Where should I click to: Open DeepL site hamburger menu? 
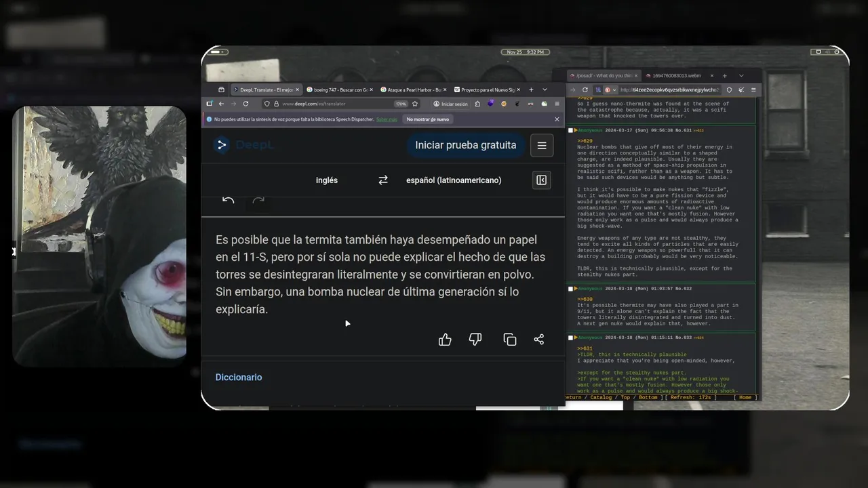click(x=541, y=145)
